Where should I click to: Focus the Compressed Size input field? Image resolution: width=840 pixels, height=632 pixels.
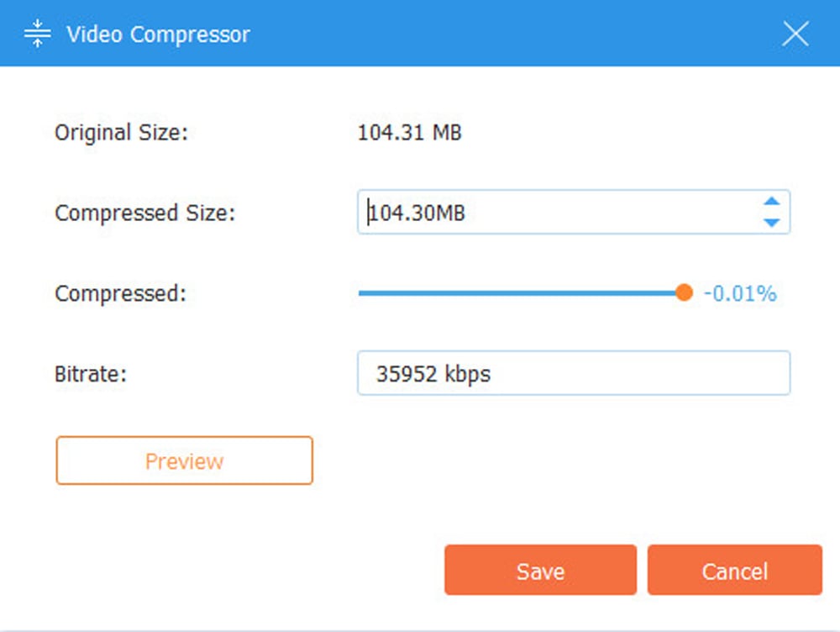click(x=573, y=213)
